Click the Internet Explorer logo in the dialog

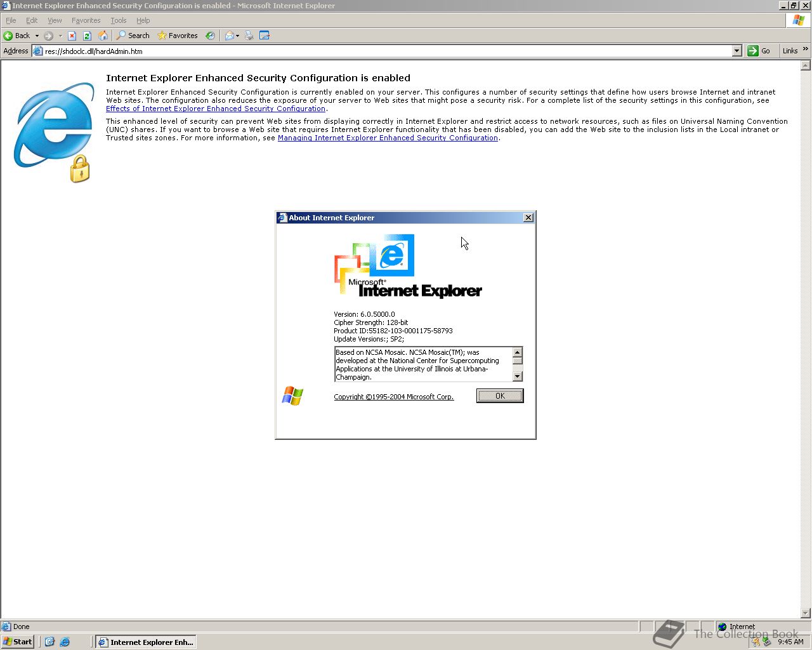tap(407, 266)
